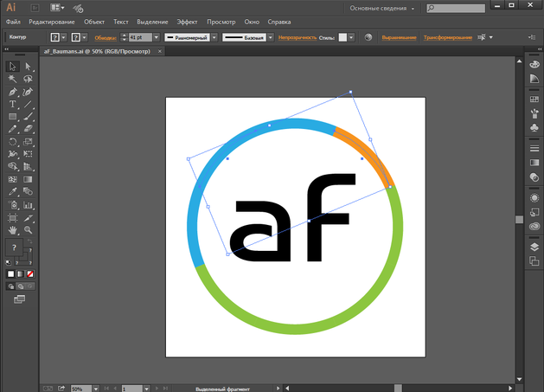Pick the Magic Wand tool
Image resolution: width=544 pixels, height=392 pixels.
point(12,79)
